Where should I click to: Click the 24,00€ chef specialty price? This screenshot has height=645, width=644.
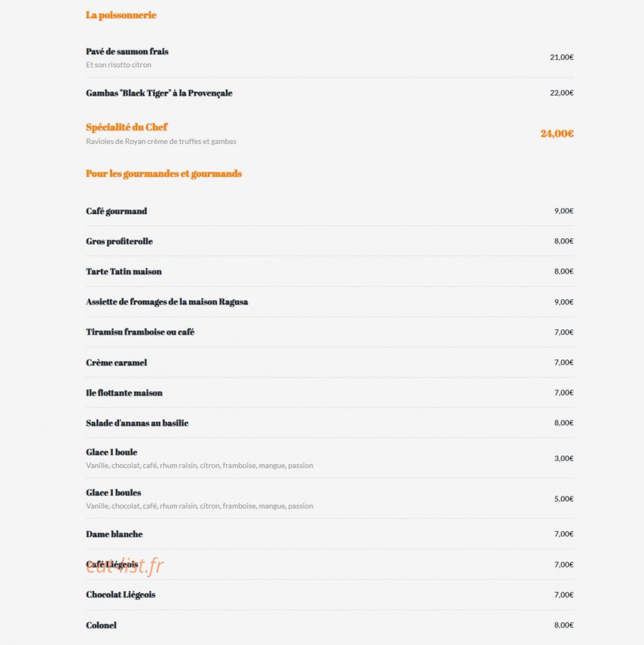click(557, 133)
